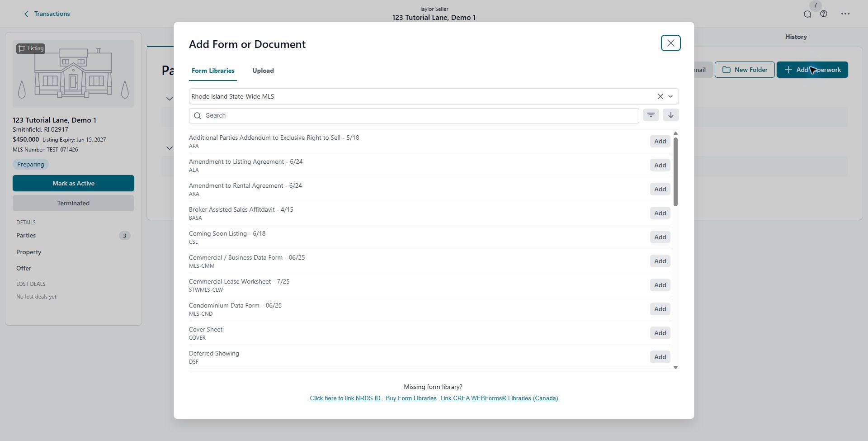Click the Search forms input field
The image size is (868, 441).
click(414, 115)
